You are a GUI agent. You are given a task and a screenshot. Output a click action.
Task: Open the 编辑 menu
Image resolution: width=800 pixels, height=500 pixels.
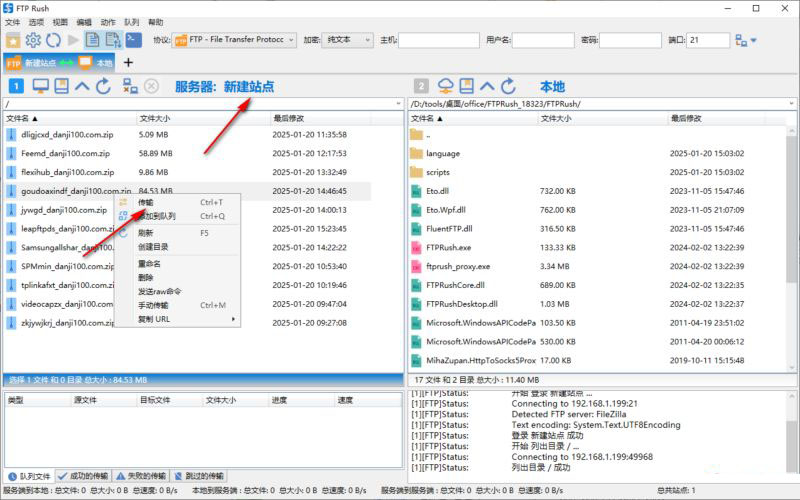(84, 22)
